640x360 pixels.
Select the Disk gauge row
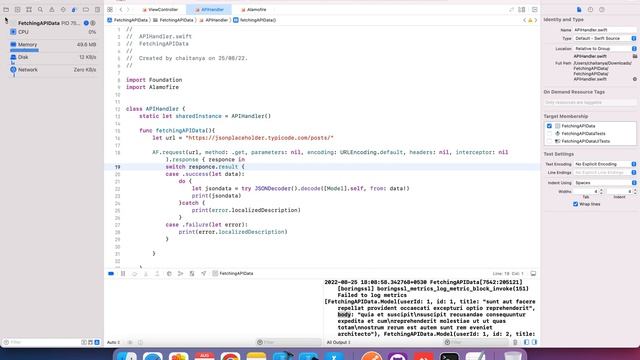[x=52, y=59]
